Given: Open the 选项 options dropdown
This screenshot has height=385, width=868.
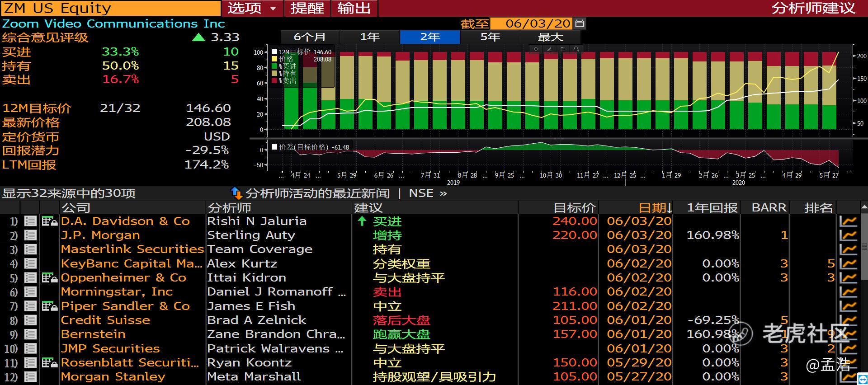Looking at the screenshot, I should point(252,8).
